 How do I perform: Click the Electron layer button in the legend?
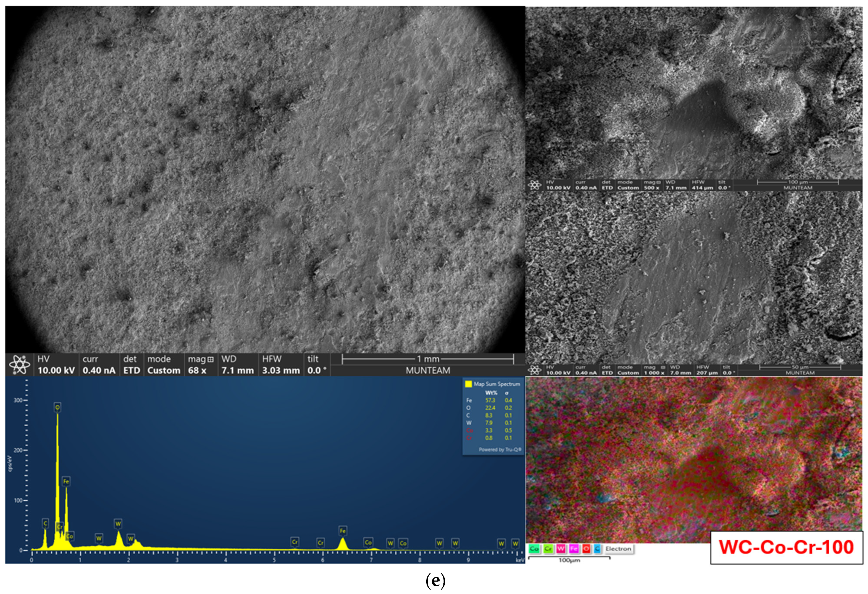618,549
